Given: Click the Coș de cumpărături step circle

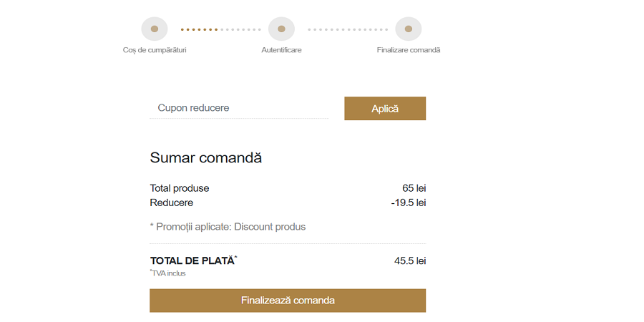Looking at the screenshot, I should tap(155, 29).
